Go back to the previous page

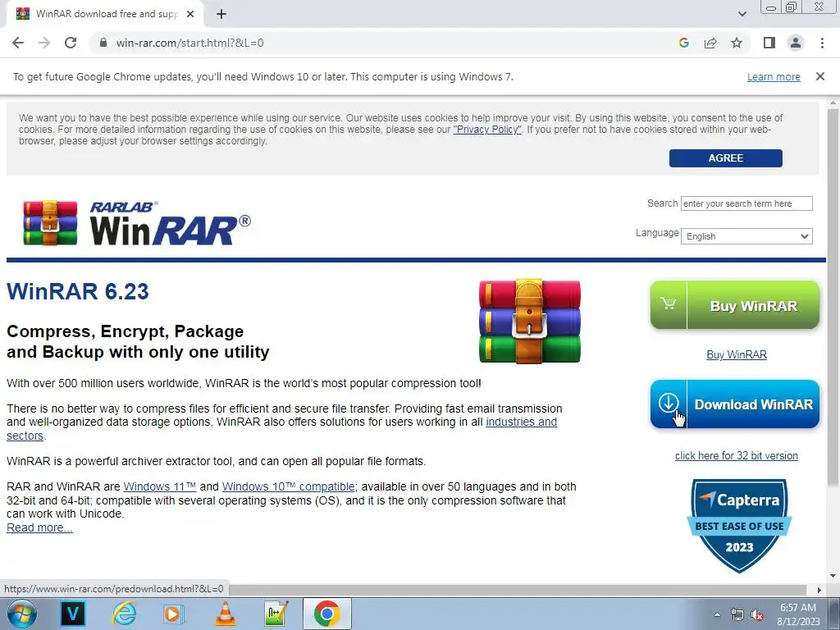pos(18,43)
